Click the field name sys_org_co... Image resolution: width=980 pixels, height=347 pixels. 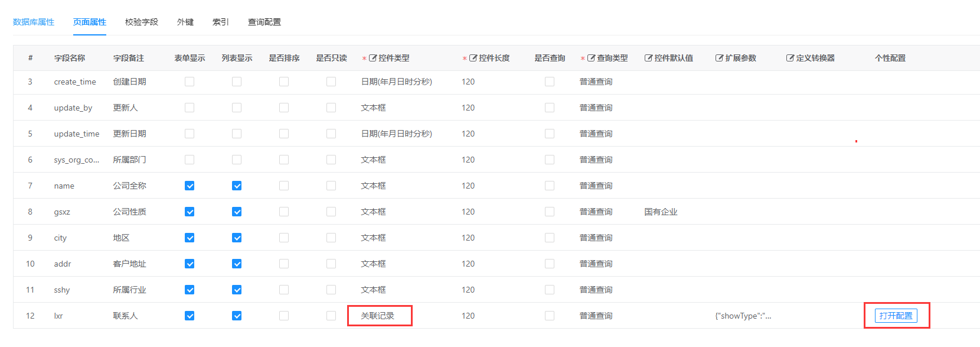point(77,160)
